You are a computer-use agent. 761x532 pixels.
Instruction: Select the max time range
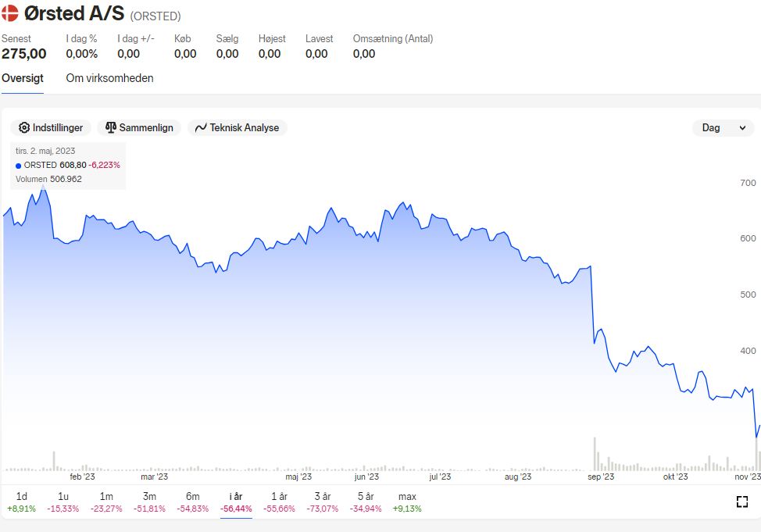[x=407, y=502]
